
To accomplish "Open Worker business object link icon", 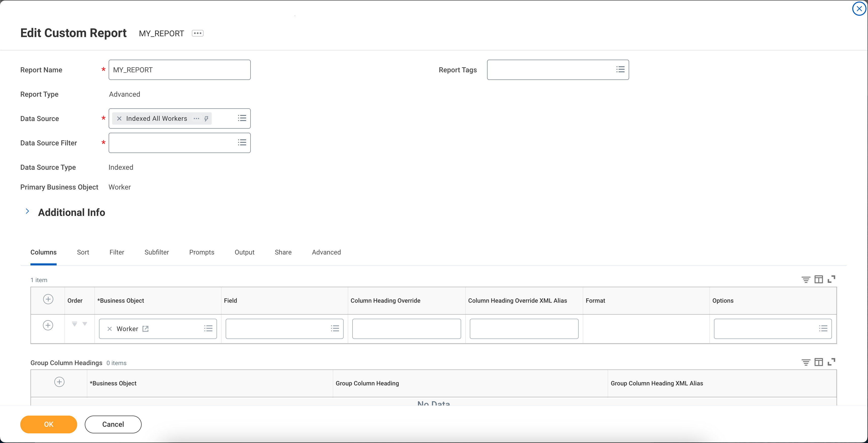I will click(146, 329).
